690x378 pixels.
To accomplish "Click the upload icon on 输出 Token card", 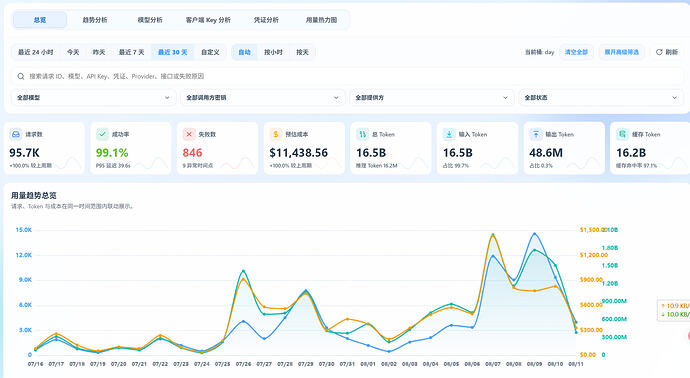I will click(x=536, y=134).
